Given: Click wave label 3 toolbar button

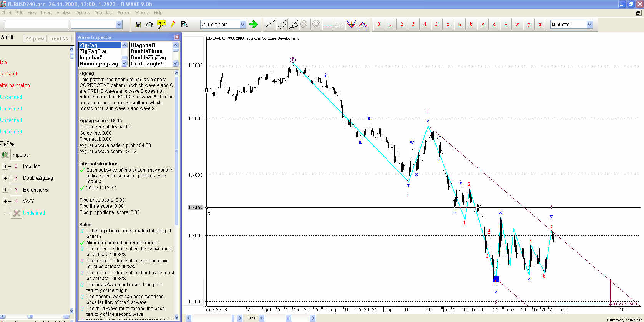Looking at the screenshot, I should pyautogui.click(x=413, y=25).
